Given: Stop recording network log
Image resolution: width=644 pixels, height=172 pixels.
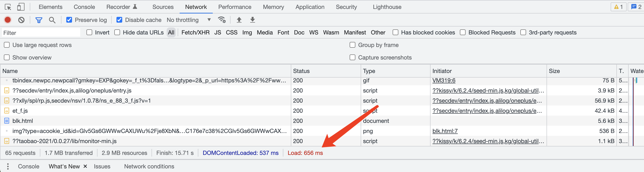Looking at the screenshot, I should (x=8, y=20).
